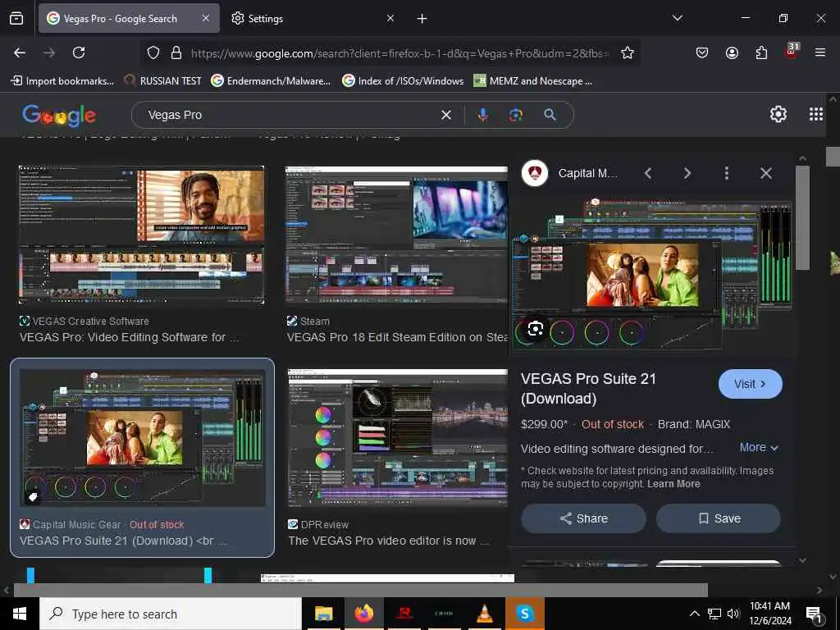Open a new tab with the plus button
Screen dimensions: 840x630
click(422, 19)
